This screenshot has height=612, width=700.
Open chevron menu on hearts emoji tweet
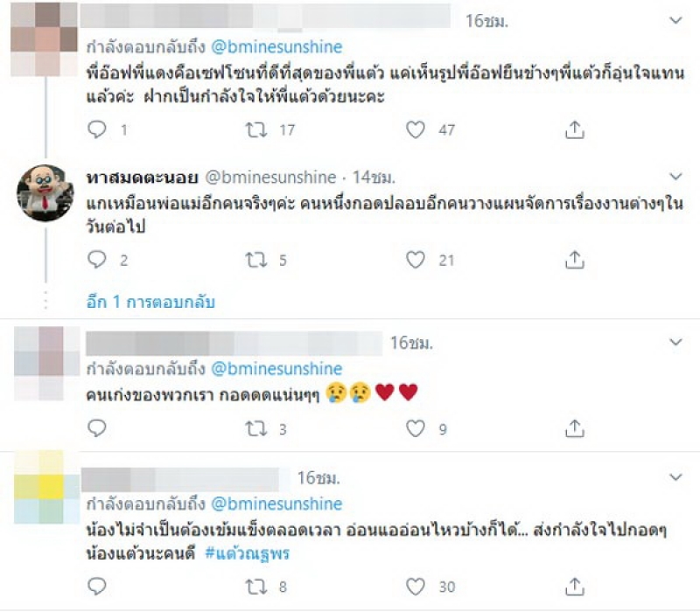click(x=675, y=342)
